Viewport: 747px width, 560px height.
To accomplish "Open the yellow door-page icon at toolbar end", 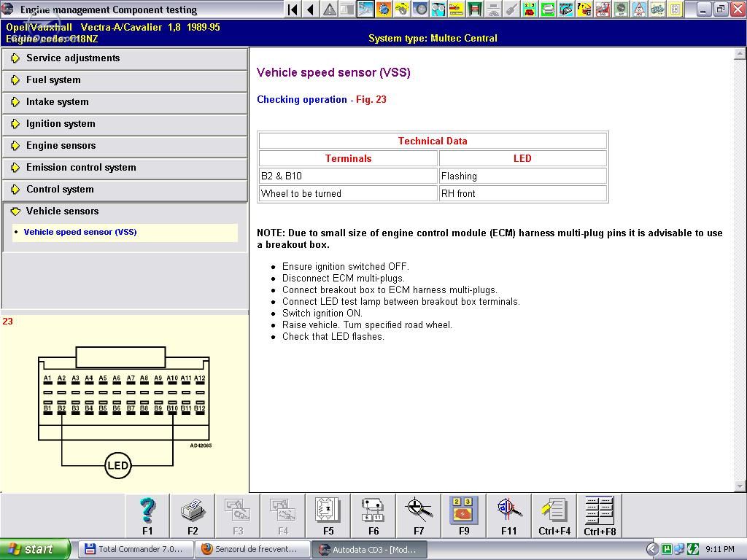I will (x=676, y=9).
